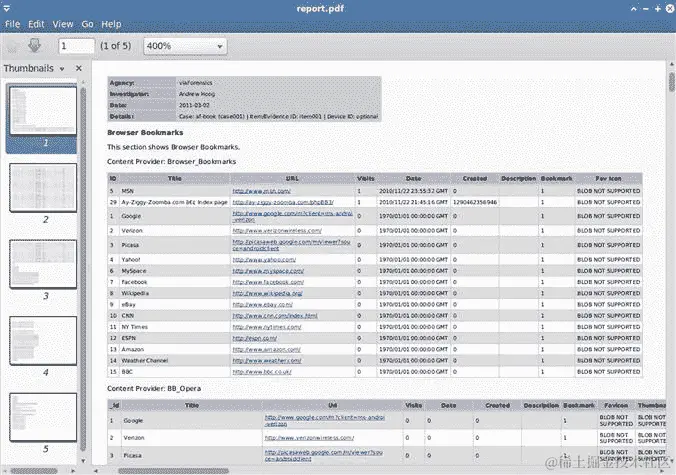Close the report.pdf window
676x475 pixels.
click(670, 8)
